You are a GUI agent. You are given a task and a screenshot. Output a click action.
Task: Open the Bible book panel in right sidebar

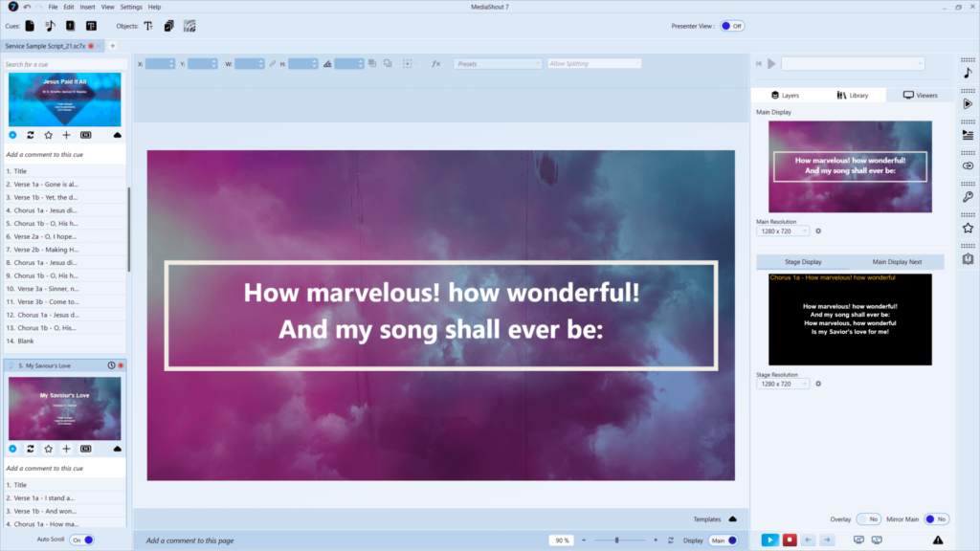click(x=969, y=258)
